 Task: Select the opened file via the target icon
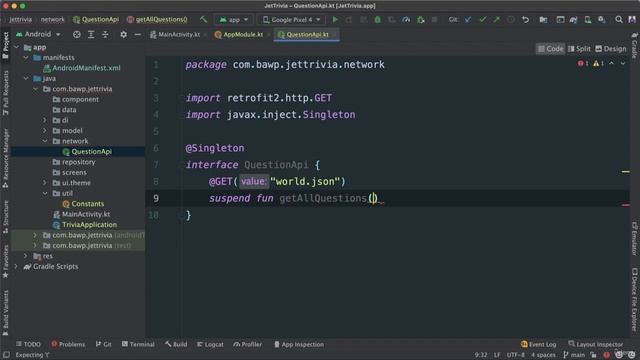(76, 35)
